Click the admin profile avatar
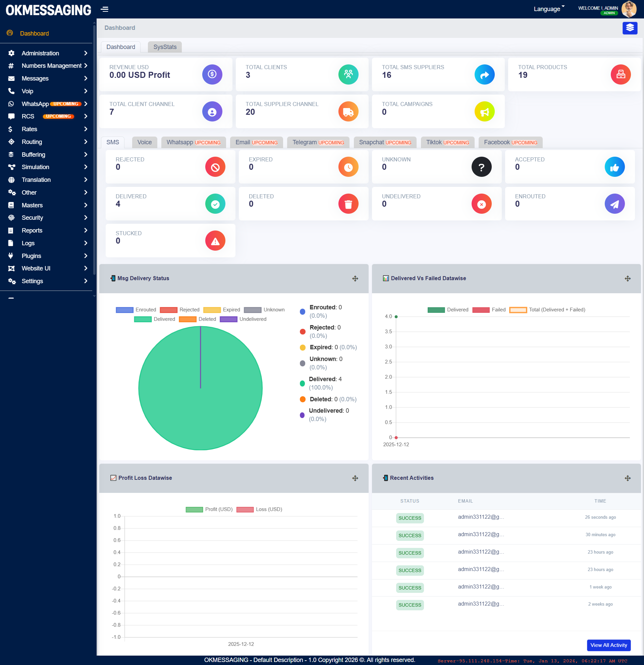The image size is (644, 665). click(x=629, y=9)
